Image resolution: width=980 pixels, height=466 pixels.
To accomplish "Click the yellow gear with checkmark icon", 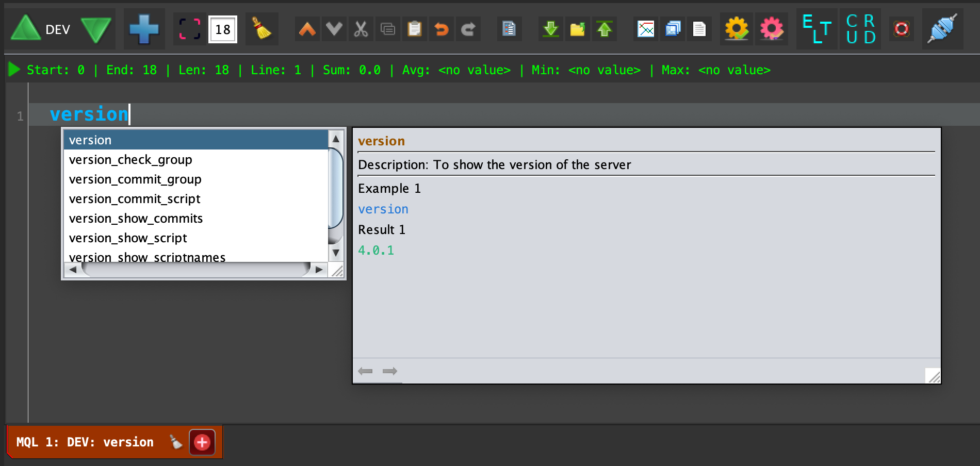I will click(x=736, y=29).
